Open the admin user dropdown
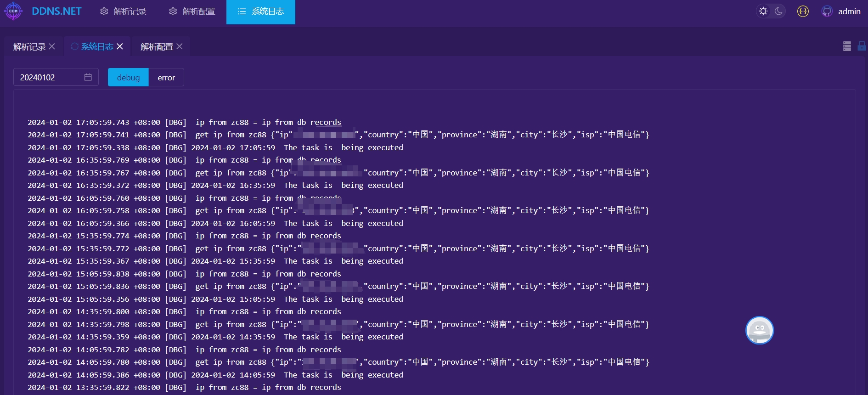868x395 pixels. pyautogui.click(x=849, y=11)
